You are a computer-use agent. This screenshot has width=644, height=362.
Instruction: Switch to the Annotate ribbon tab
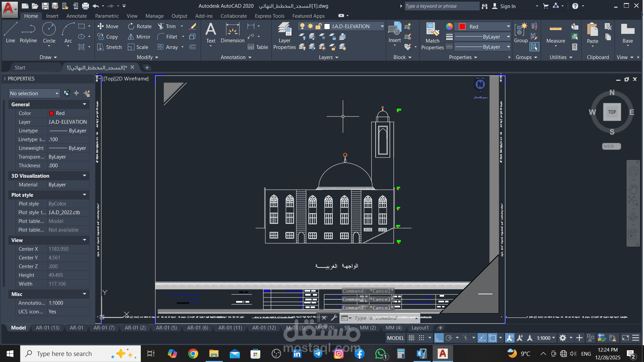click(76, 16)
